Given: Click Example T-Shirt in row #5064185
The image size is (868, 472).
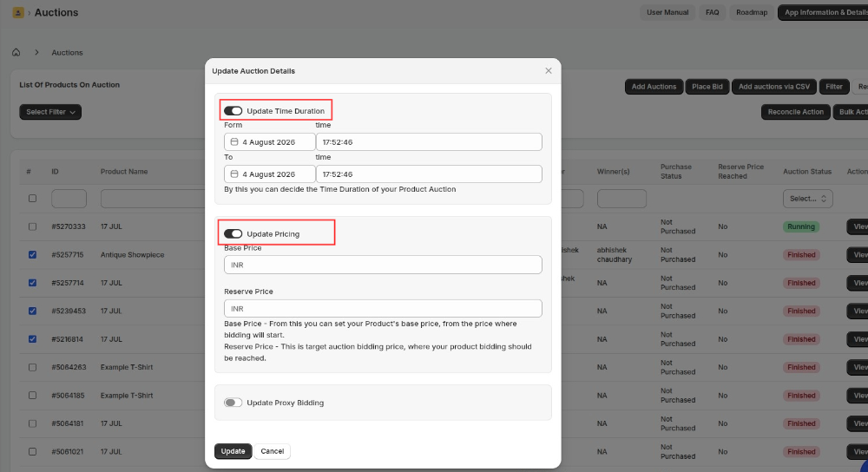Looking at the screenshot, I should pyautogui.click(x=127, y=395).
